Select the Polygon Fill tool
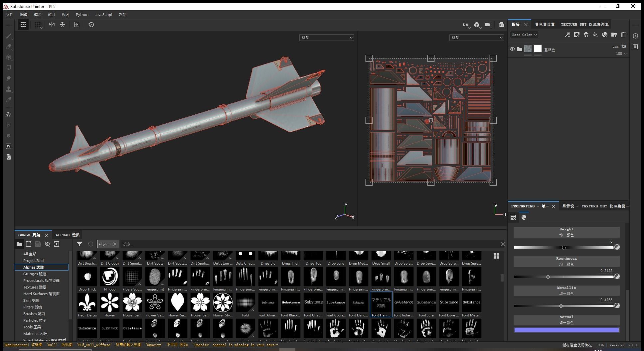The image size is (644, 351). (9, 68)
